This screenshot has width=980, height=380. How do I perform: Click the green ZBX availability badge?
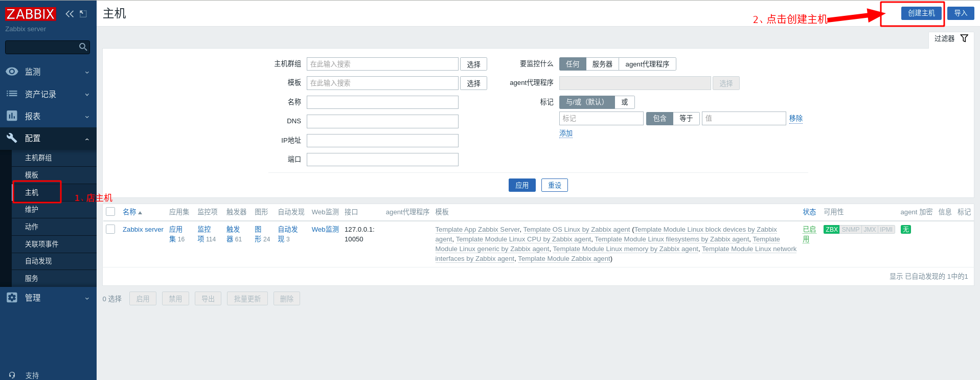pos(832,230)
